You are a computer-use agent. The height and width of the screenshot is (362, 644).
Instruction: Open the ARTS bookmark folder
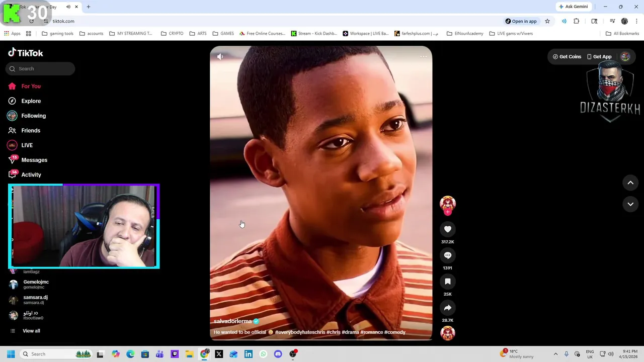point(198,34)
